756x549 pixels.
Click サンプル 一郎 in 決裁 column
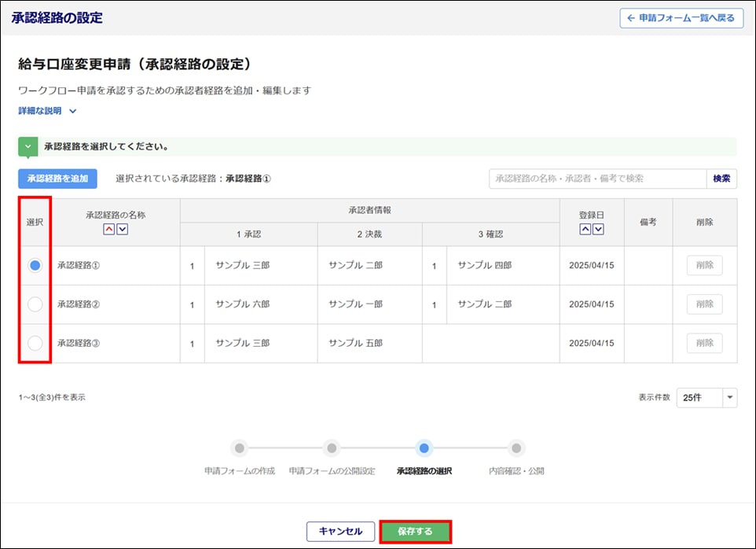click(355, 304)
